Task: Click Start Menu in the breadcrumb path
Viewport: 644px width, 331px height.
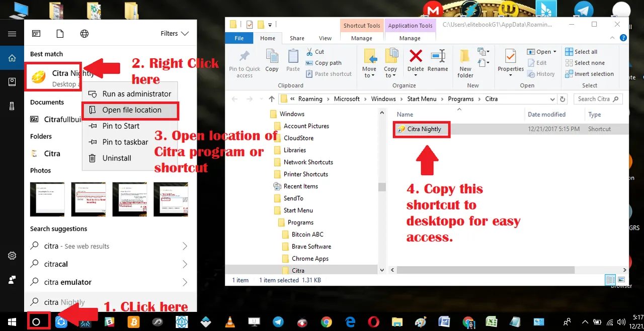Action: (422, 99)
